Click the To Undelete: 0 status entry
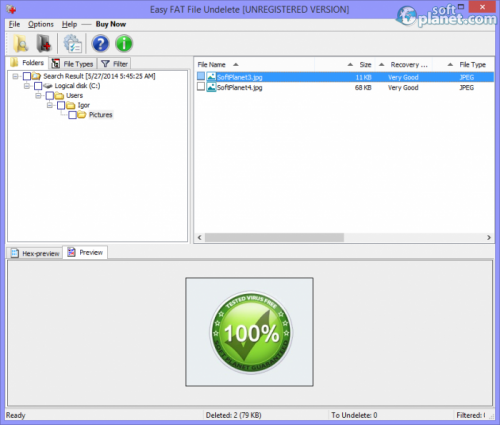The height and width of the screenshot is (425, 500). (x=354, y=415)
